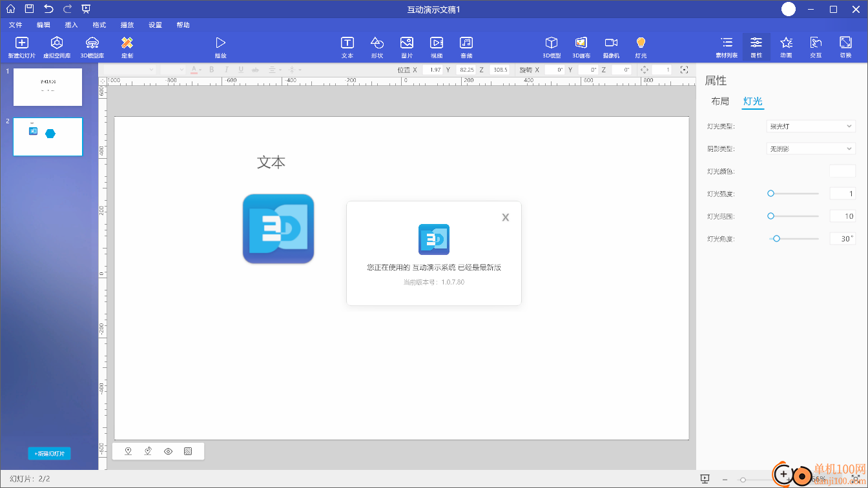
Task: Click the 灯光角度 value field
Action: click(842, 239)
